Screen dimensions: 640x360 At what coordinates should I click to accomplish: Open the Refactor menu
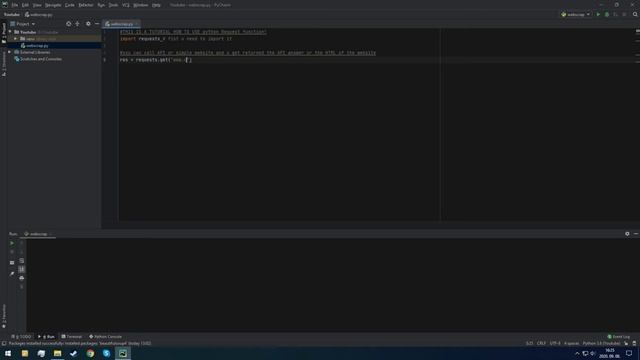click(86, 5)
